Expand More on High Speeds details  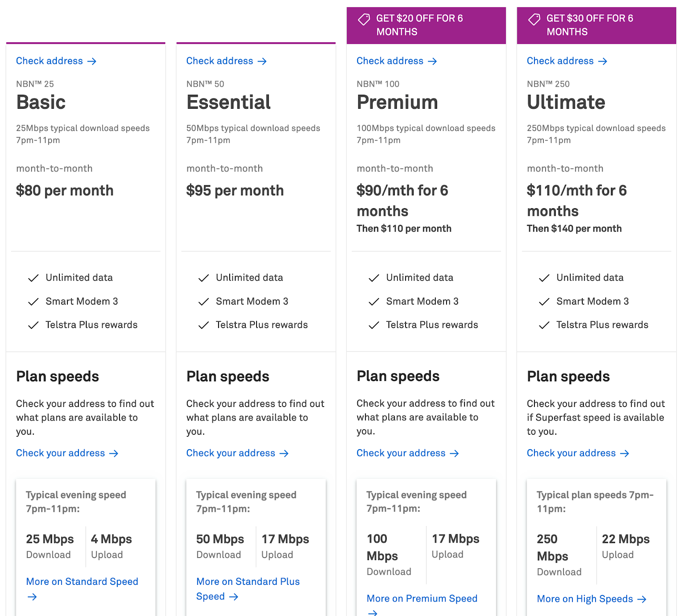coord(586,599)
